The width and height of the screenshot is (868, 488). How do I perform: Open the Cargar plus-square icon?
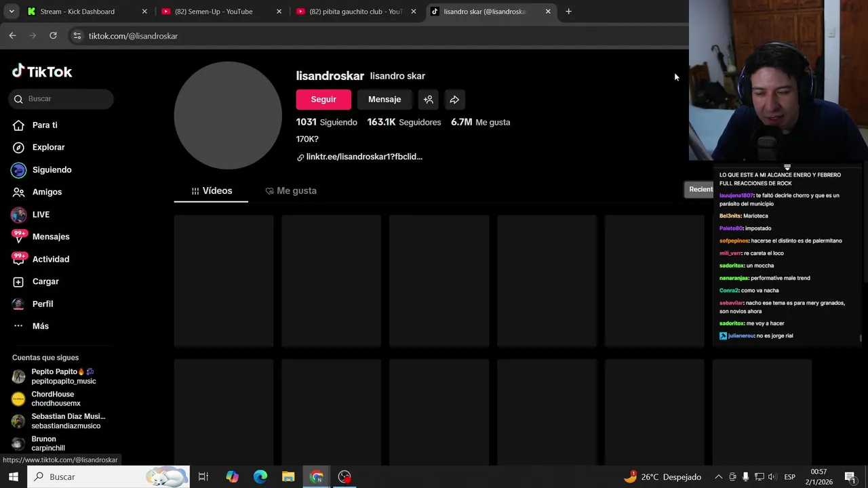pos(18,281)
